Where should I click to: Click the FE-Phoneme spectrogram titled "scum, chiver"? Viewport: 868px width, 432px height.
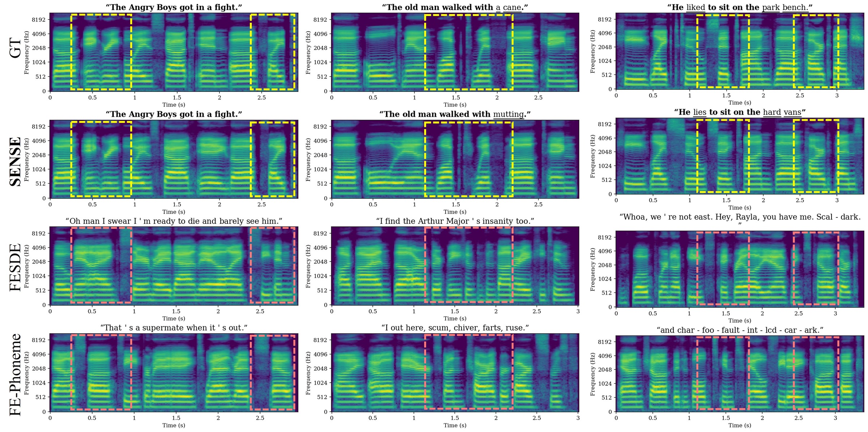point(455,372)
